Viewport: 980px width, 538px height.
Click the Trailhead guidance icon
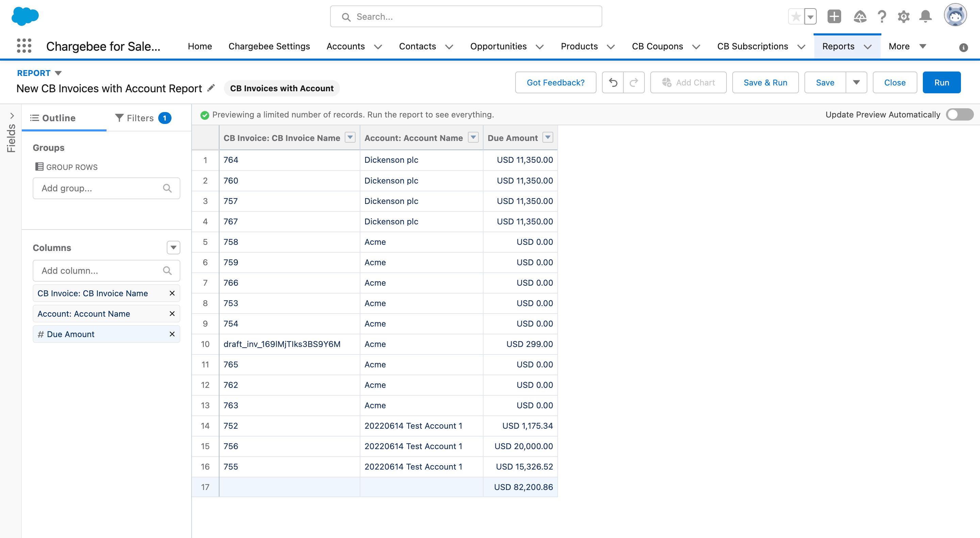(x=860, y=17)
